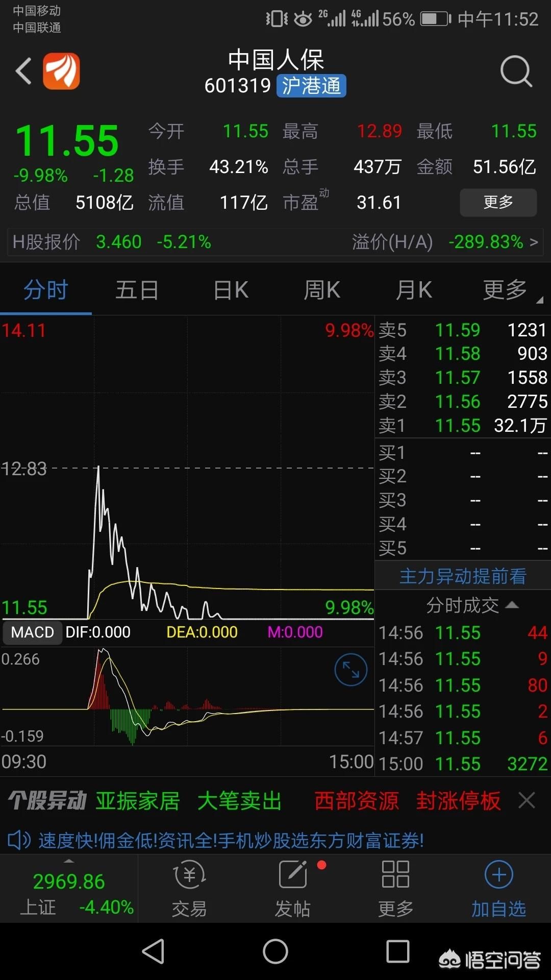
Task: Open the search magnifier icon
Action: pyautogui.click(x=516, y=71)
